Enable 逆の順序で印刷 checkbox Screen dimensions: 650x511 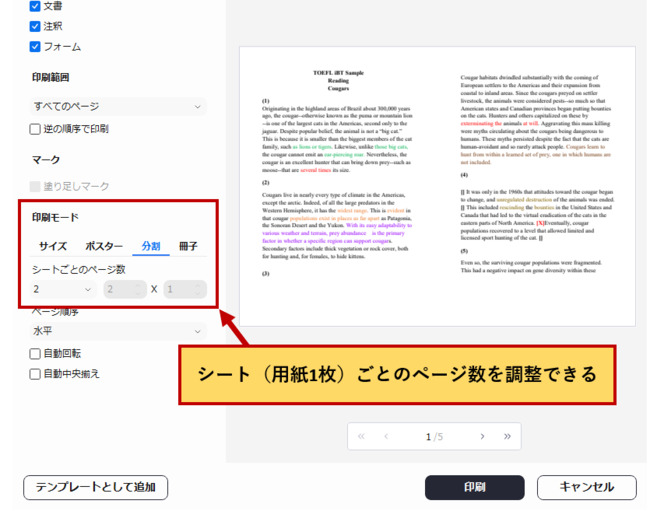tap(35, 129)
